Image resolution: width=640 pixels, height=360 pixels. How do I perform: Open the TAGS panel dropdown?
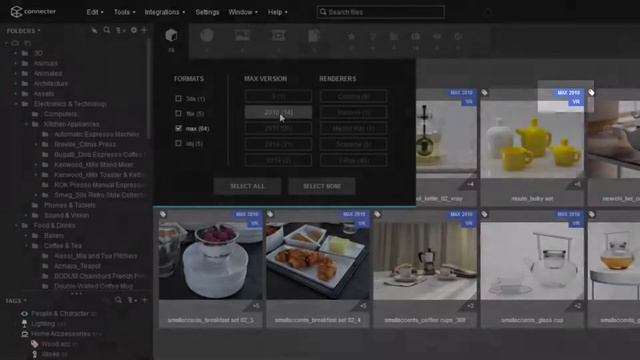click(16, 301)
